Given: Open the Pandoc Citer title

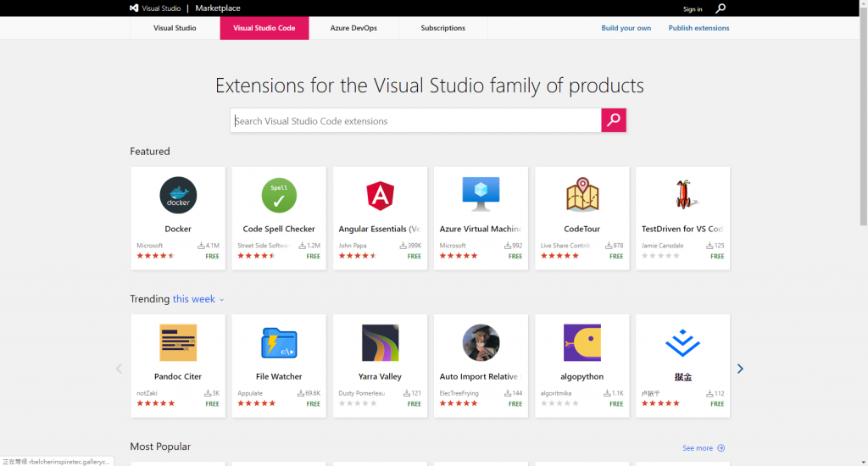Looking at the screenshot, I should coord(178,376).
